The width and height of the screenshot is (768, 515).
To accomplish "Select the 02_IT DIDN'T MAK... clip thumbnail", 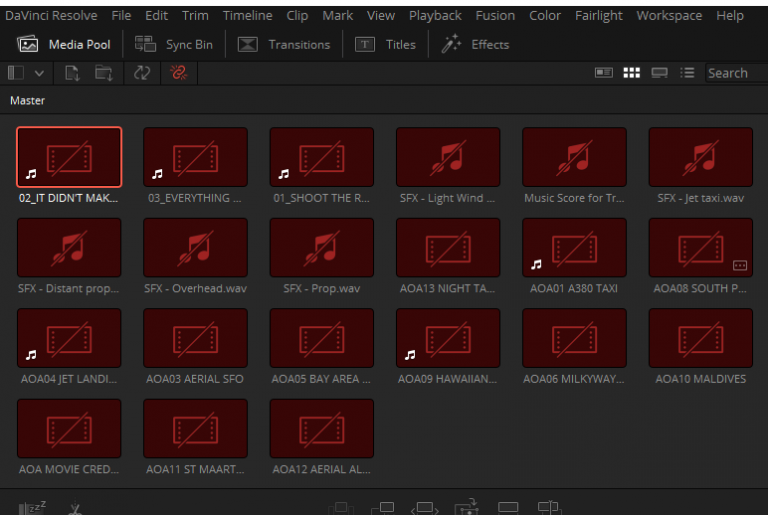I will [69, 157].
